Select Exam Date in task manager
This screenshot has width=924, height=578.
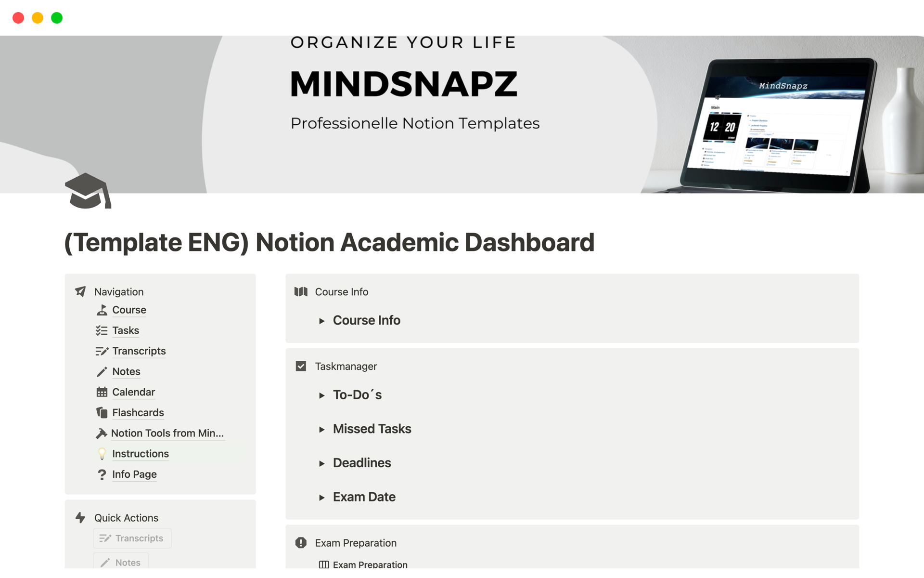[x=364, y=496]
